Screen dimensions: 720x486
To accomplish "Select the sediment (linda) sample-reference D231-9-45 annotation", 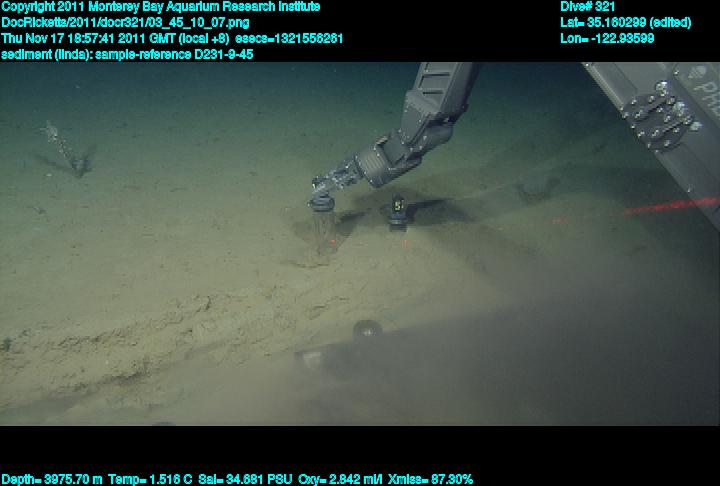I will 127,54.
